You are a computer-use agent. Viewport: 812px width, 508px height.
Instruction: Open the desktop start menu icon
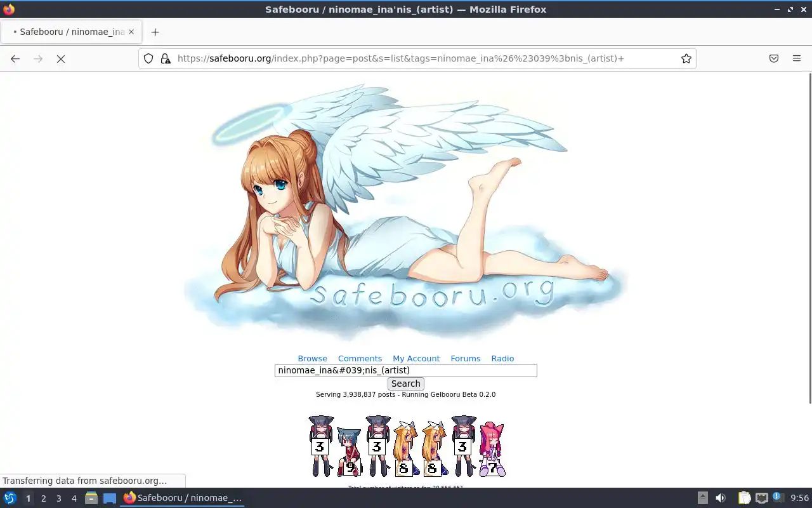[x=10, y=498]
